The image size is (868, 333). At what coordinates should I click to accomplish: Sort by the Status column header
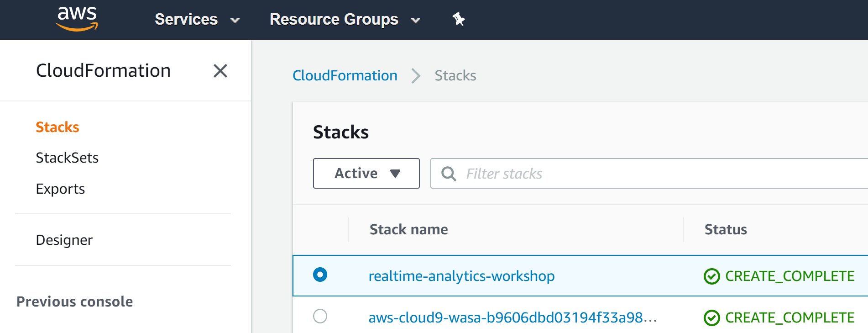click(726, 229)
